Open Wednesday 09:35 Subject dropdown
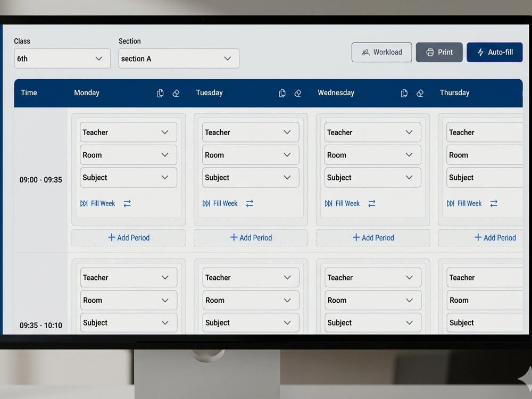Viewport: 532px width, 399px height. [x=373, y=322]
